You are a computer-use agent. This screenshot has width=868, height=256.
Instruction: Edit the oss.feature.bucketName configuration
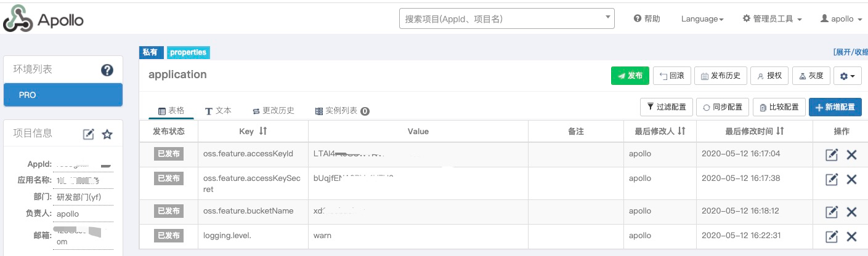[x=832, y=212]
